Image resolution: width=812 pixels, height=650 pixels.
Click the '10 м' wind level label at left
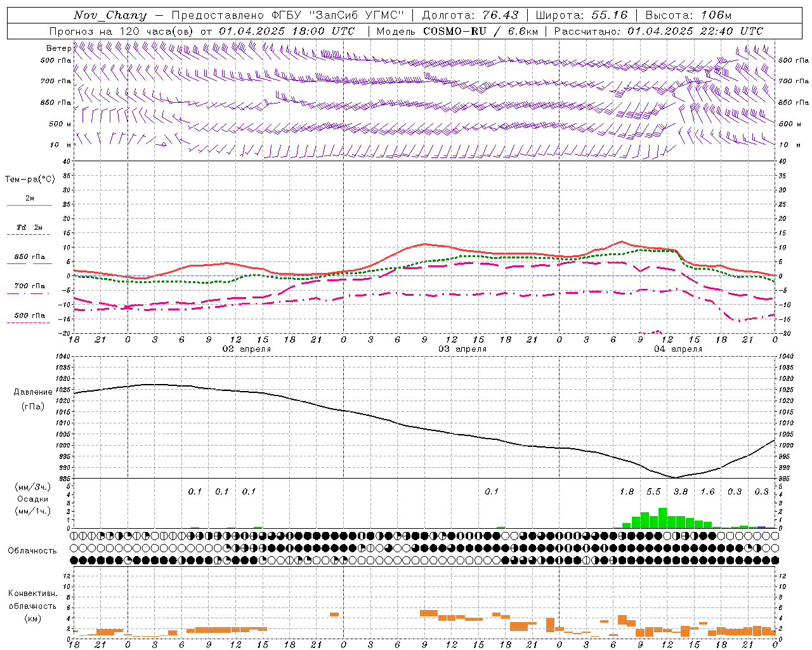[x=61, y=145]
